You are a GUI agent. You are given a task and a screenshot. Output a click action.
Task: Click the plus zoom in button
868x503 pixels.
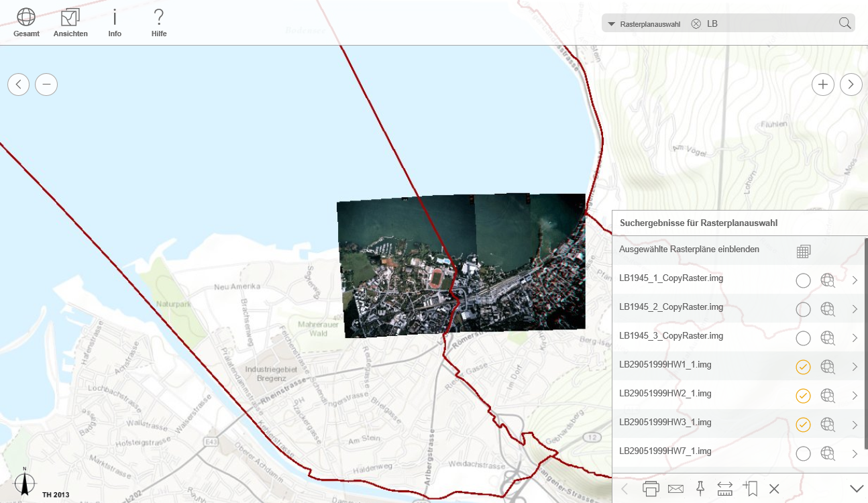823,85
